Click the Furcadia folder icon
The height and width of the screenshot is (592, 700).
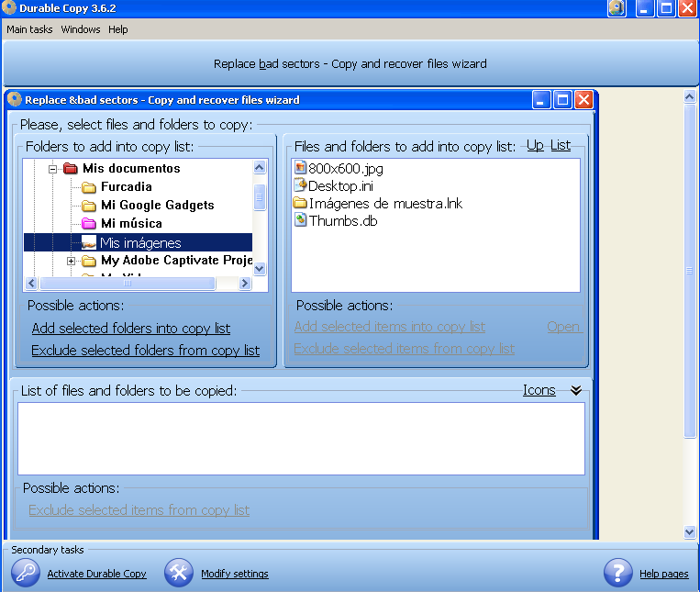coord(89,187)
